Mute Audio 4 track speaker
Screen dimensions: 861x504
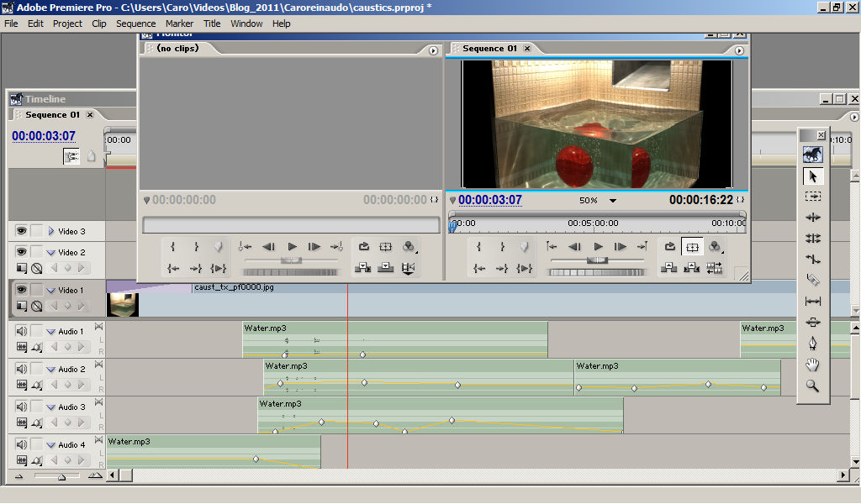point(21,444)
